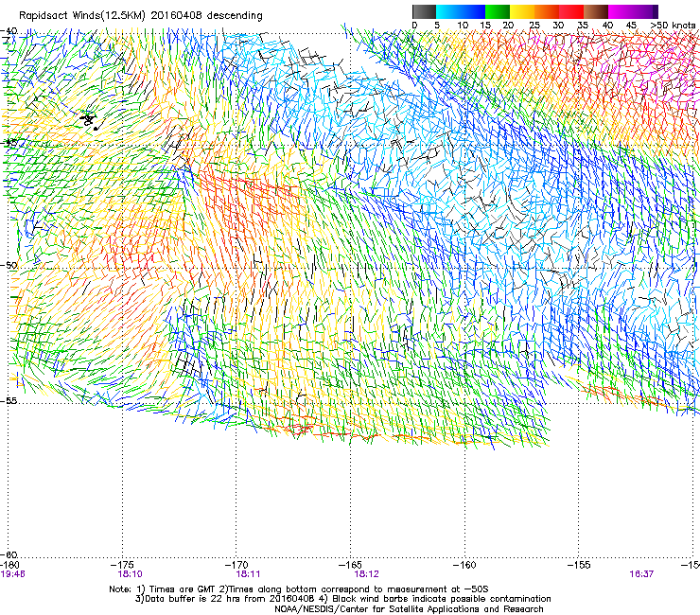Click the '-165' longitude label

(x=351, y=565)
